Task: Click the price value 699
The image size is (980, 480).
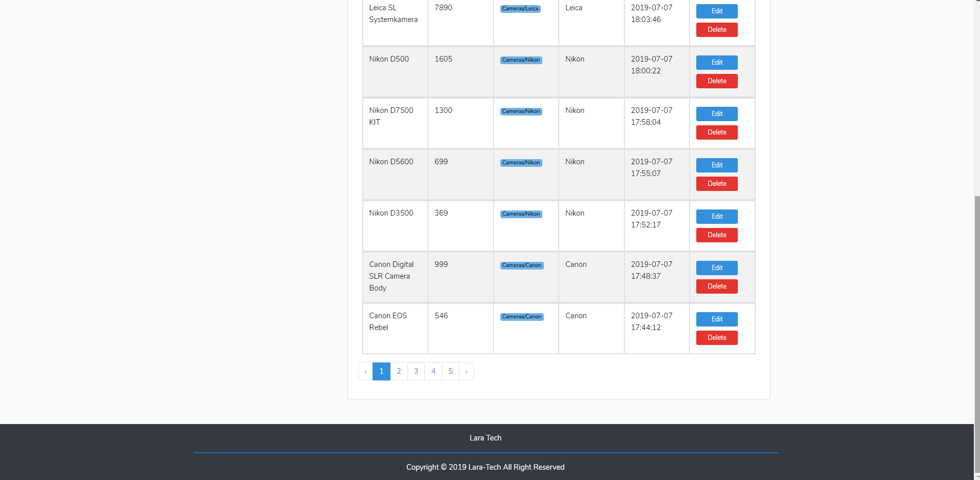Action: (441, 162)
